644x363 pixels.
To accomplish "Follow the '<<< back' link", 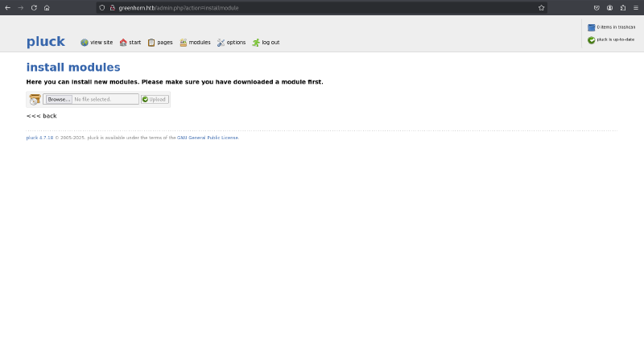I will click(42, 116).
